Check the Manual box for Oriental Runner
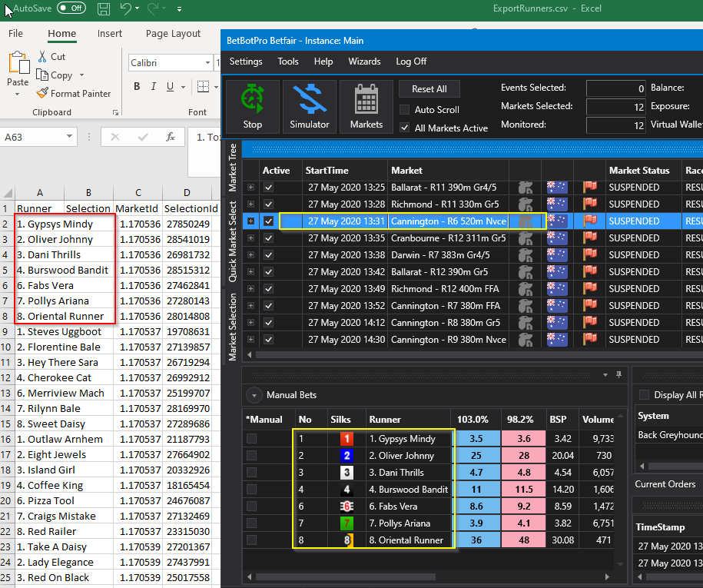 (251, 540)
